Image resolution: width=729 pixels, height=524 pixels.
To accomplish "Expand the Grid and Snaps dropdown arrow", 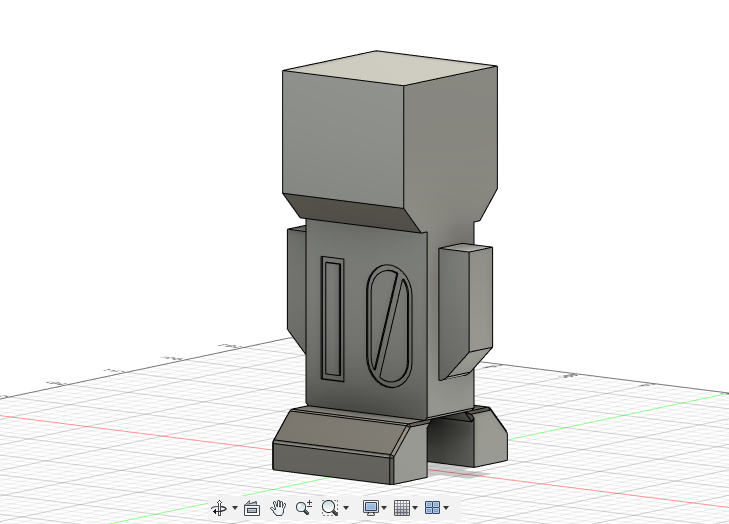I will (x=415, y=508).
